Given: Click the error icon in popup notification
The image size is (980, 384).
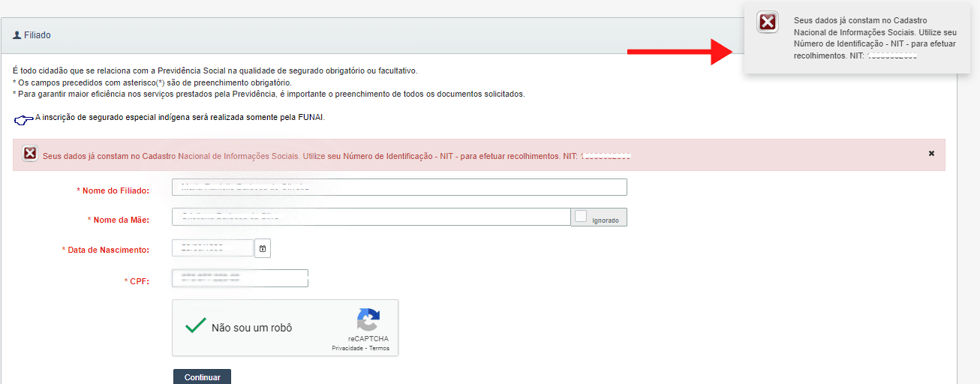Looking at the screenshot, I should [768, 22].
